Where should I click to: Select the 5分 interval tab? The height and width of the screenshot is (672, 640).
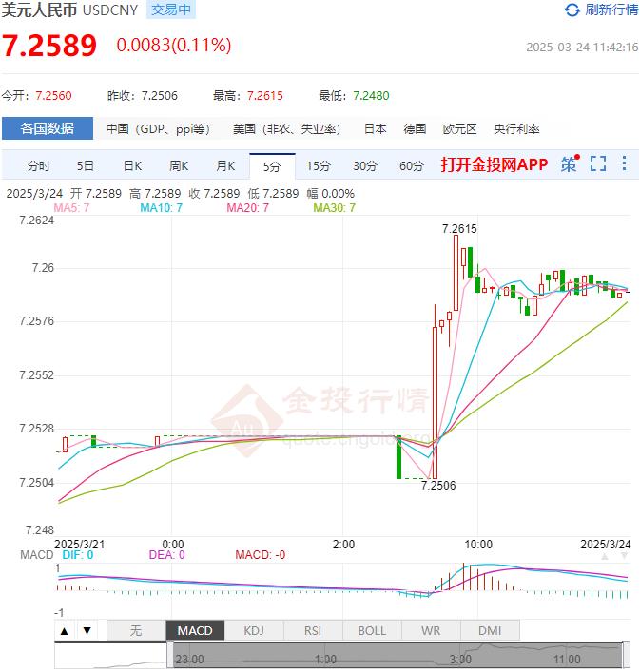pyautogui.click(x=272, y=166)
